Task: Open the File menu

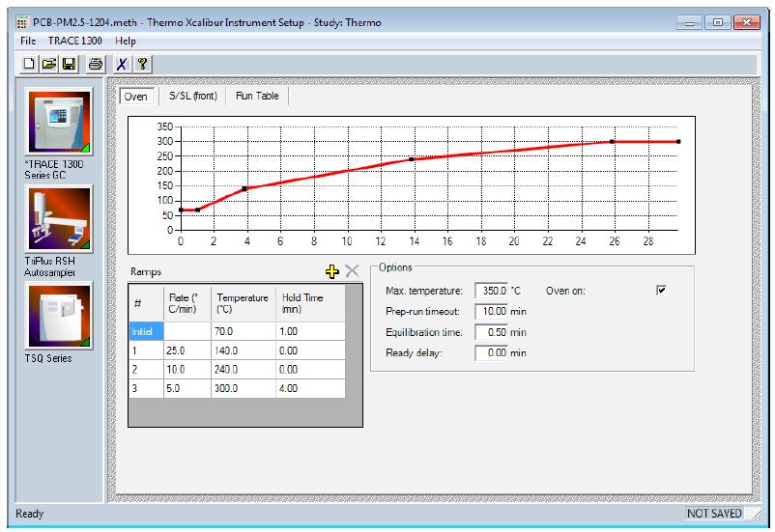Action: (x=27, y=42)
